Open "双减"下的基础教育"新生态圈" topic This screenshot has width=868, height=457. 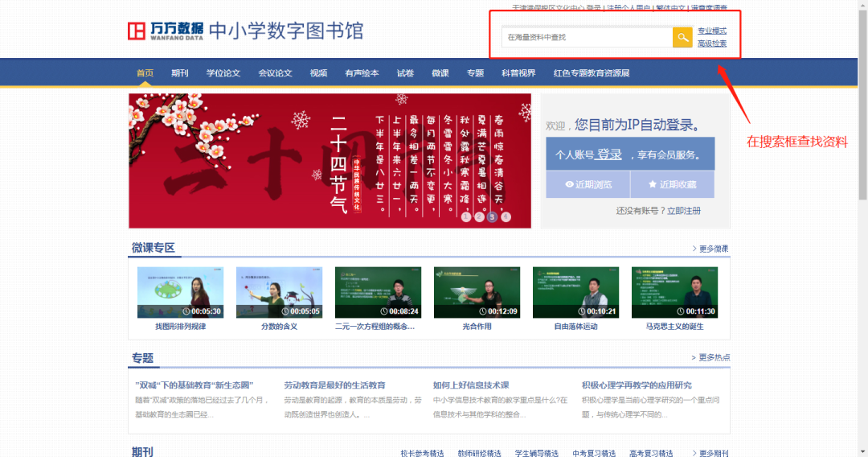[194, 385]
